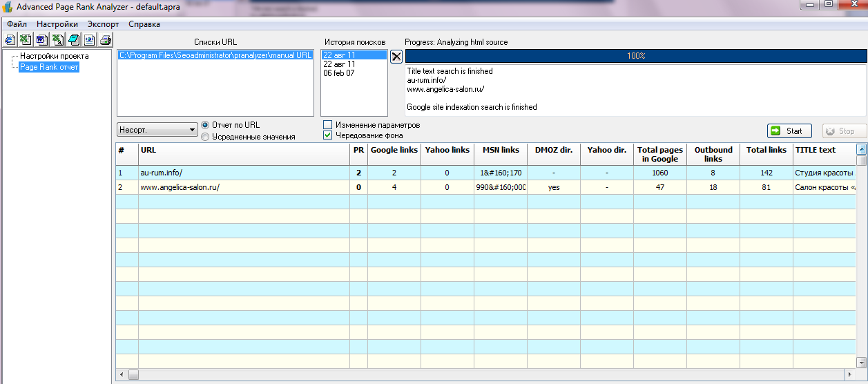Sort by TITLE text column header
868x384 pixels.
(824, 154)
